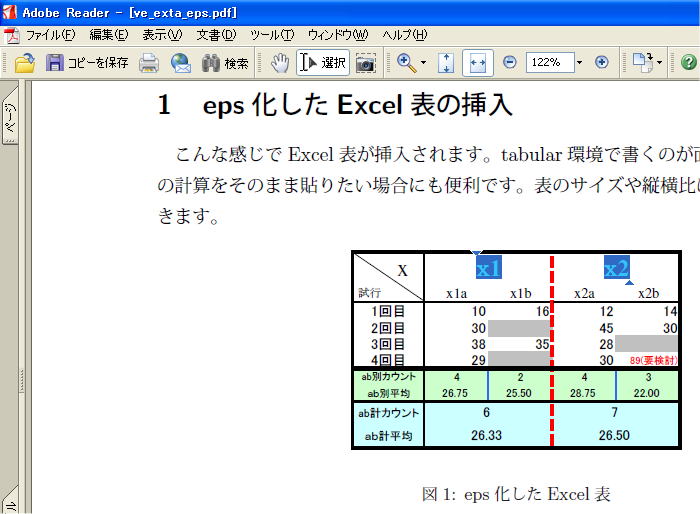Image resolution: width=700 pixels, height=514 pixels.
Task: Click the 1回目 row label
Action: click(x=388, y=311)
